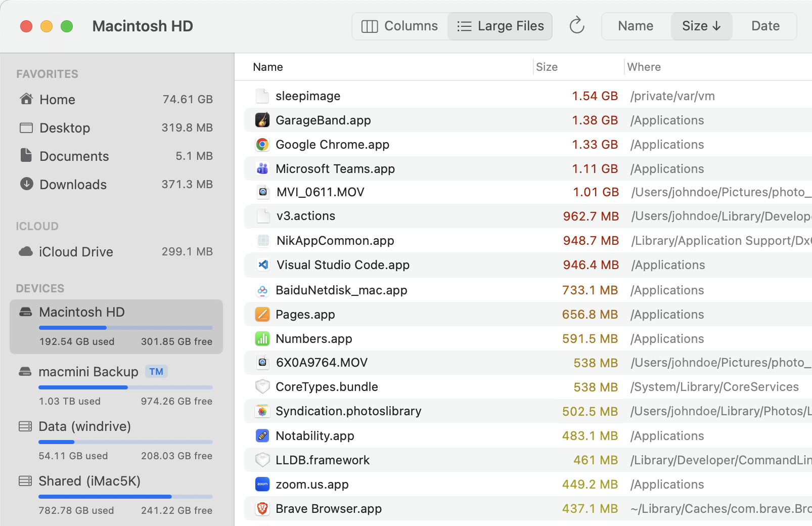Click the Desktop sidebar icon
Screen dimensions: 812x526
click(26, 127)
